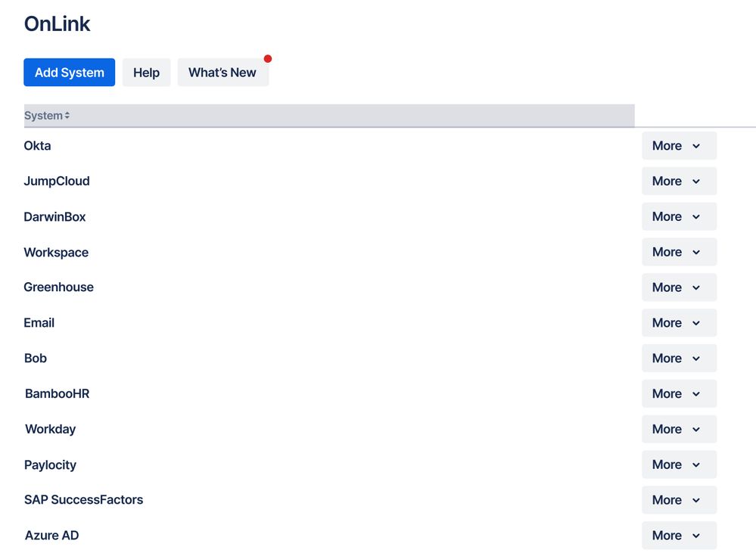Expand the More dropdown for Email
This screenshot has height=559, width=756.
[679, 323]
